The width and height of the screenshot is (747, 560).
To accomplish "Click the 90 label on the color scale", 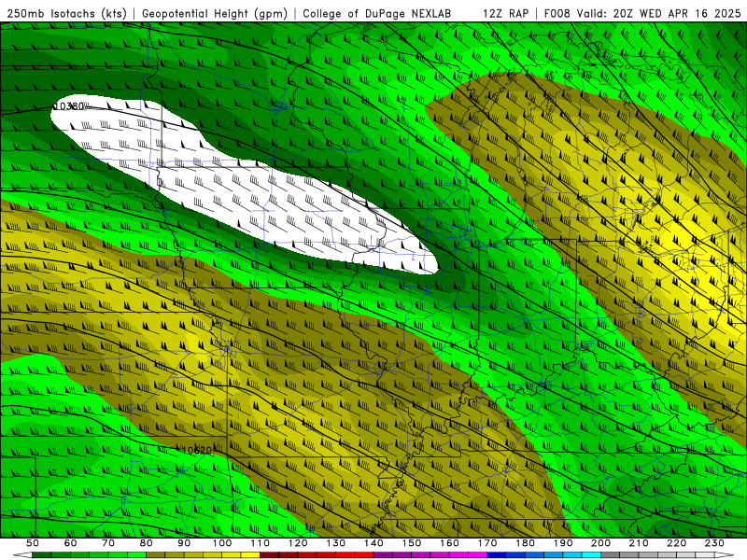I will 184,543.
